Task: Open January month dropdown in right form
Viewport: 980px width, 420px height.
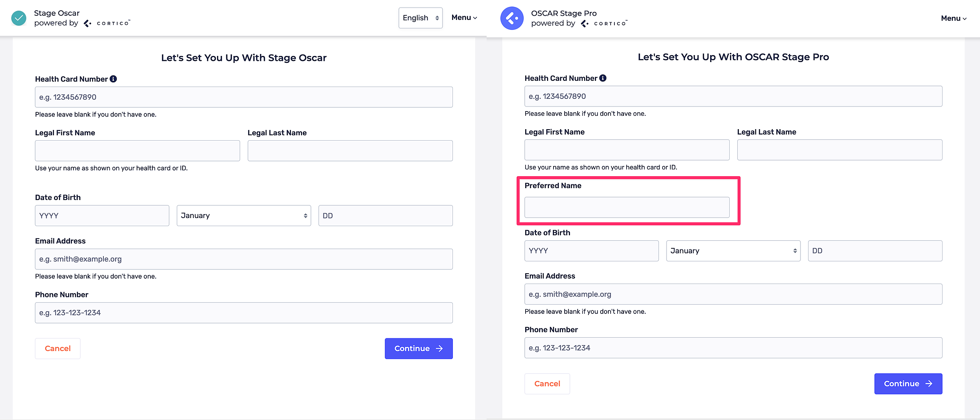Action: tap(733, 251)
